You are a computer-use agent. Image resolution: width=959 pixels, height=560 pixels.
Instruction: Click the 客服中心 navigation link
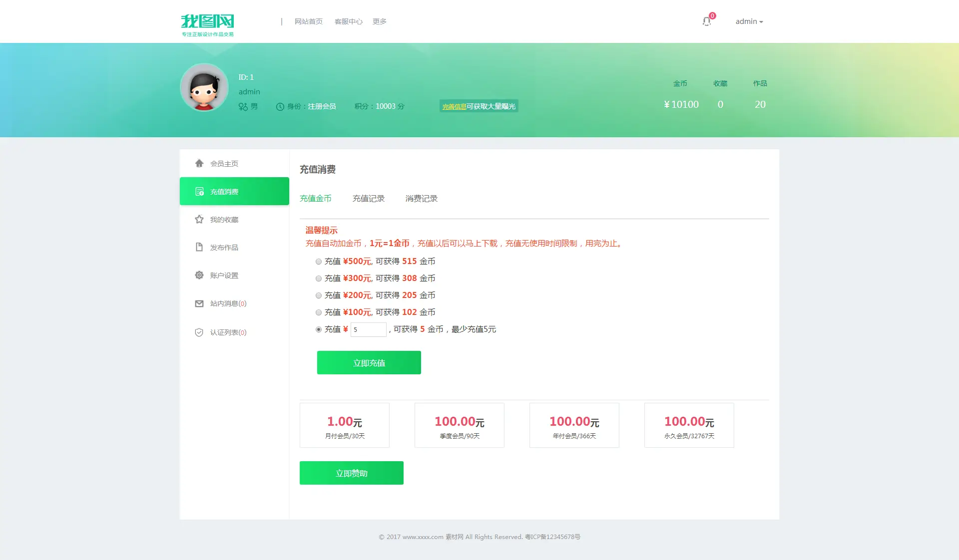point(348,21)
